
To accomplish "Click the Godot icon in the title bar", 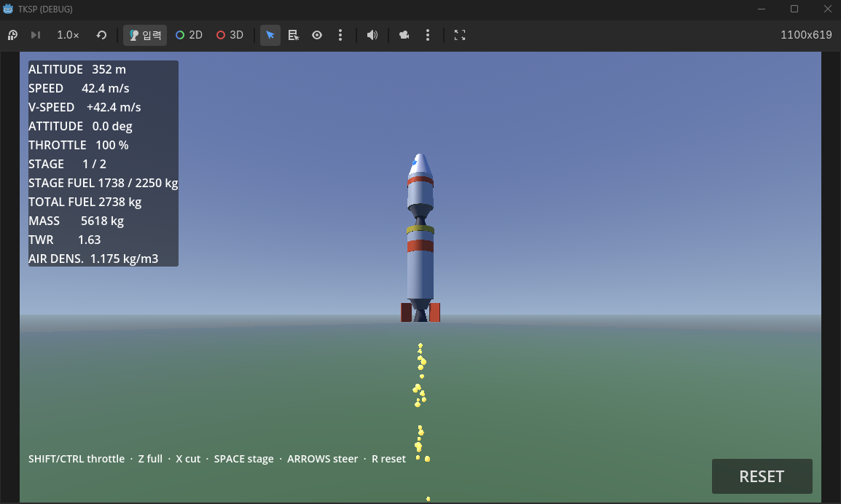I will 8,9.
